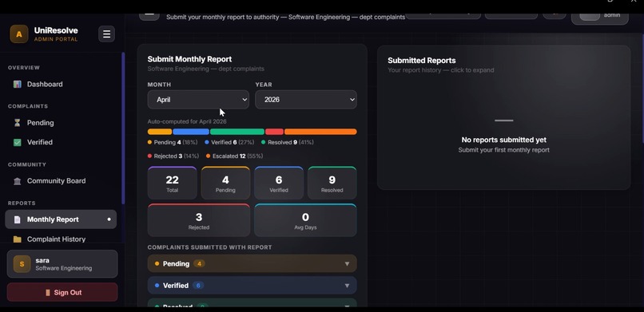644x312 pixels.
Task: Click 'Rejected 3 (14%)' legend entry
Action: point(173,156)
